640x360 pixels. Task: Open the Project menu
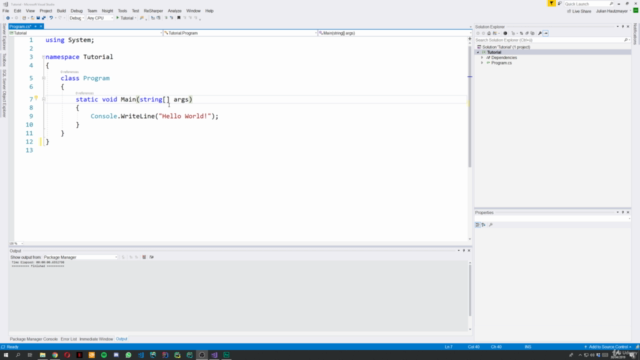pyautogui.click(x=46, y=11)
